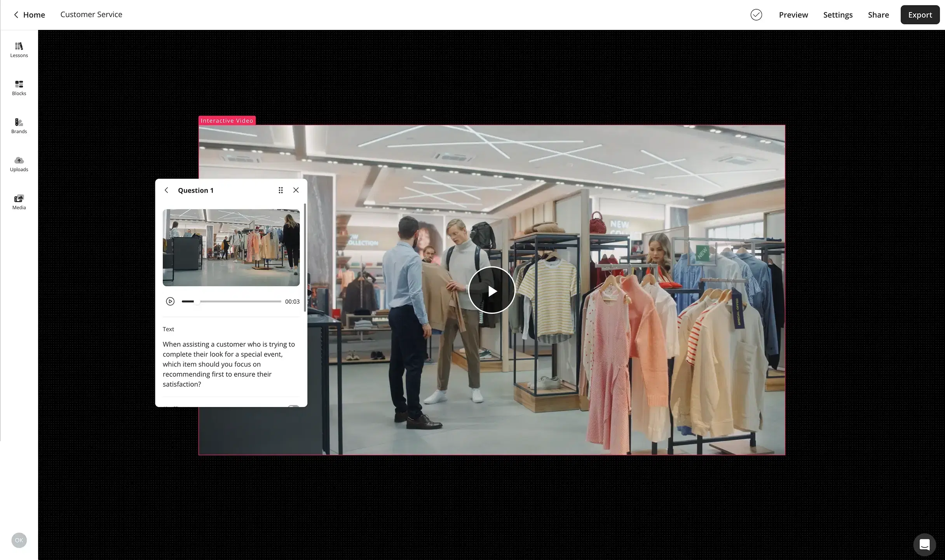Screen dimensions: 945x560
Task: Switch to the Customer Service title
Action: point(91,14)
